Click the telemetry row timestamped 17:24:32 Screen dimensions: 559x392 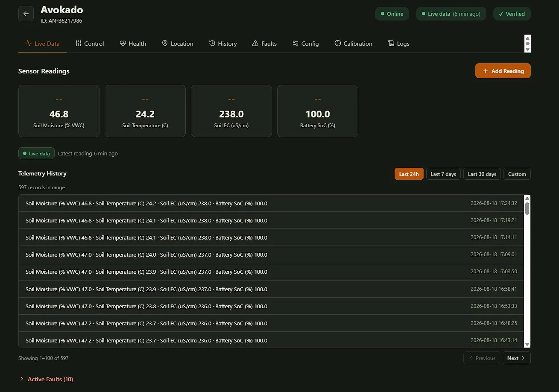271,203
